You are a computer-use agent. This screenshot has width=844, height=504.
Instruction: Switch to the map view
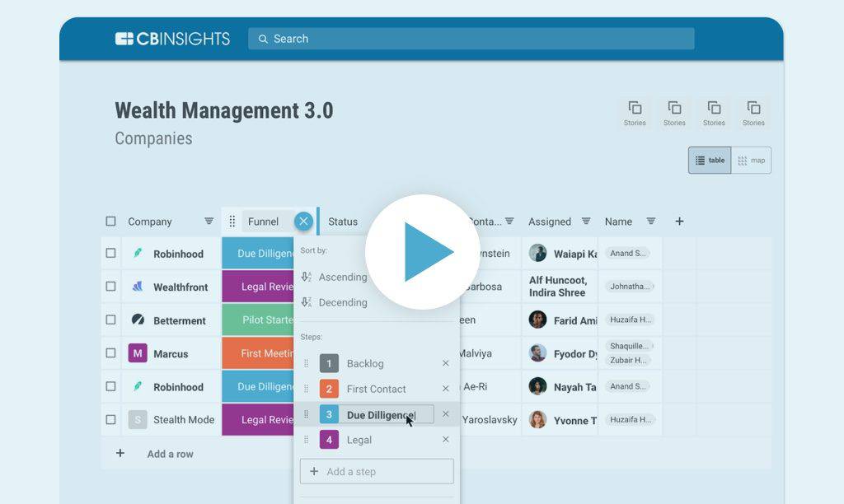[x=751, y=161]
